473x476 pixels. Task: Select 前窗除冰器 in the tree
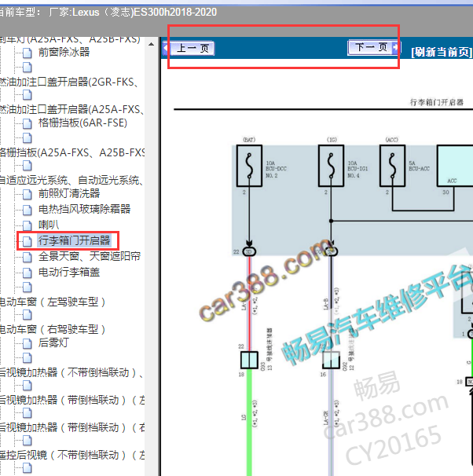[x=64, y=52]
